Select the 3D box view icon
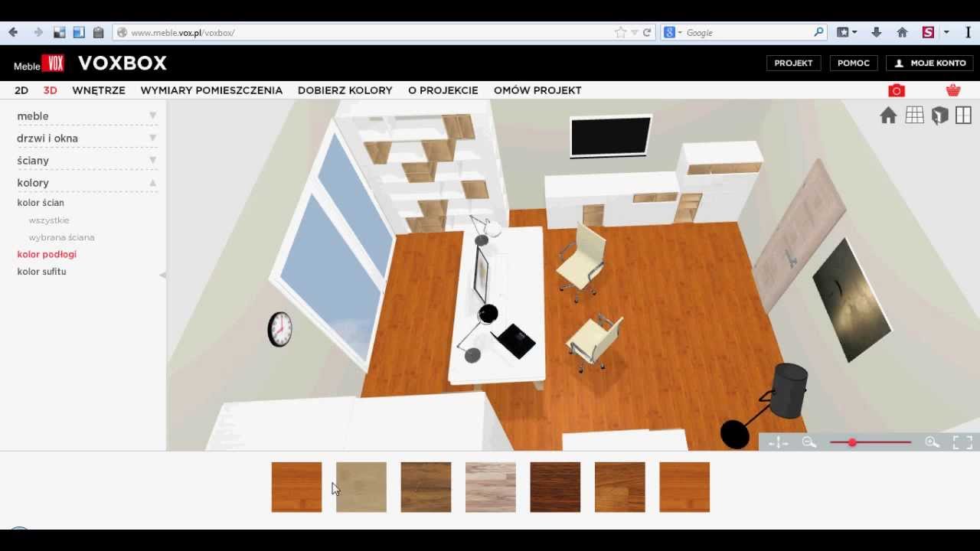This screenshot has height=551, width=980. coord(939,115)
